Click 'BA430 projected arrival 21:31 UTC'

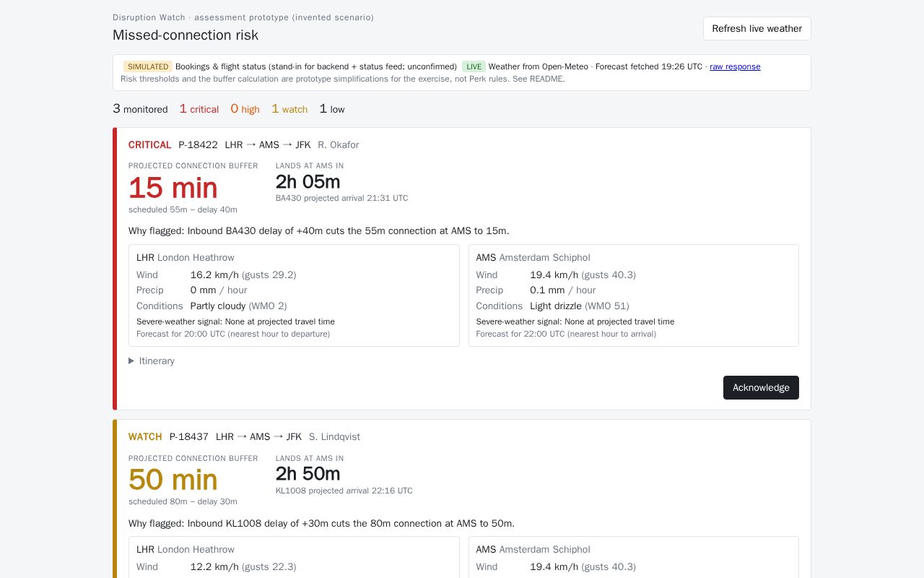(342, 198)
